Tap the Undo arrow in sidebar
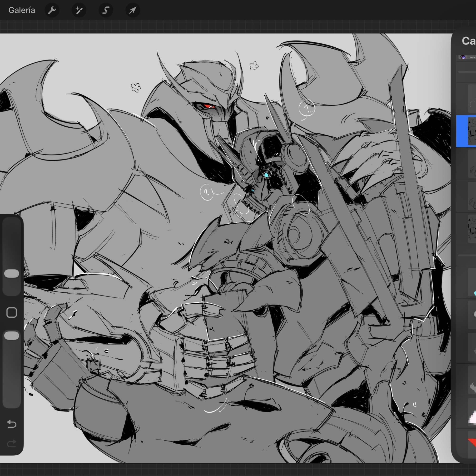The width and height of the screenshot is (476, 476). 12,424
